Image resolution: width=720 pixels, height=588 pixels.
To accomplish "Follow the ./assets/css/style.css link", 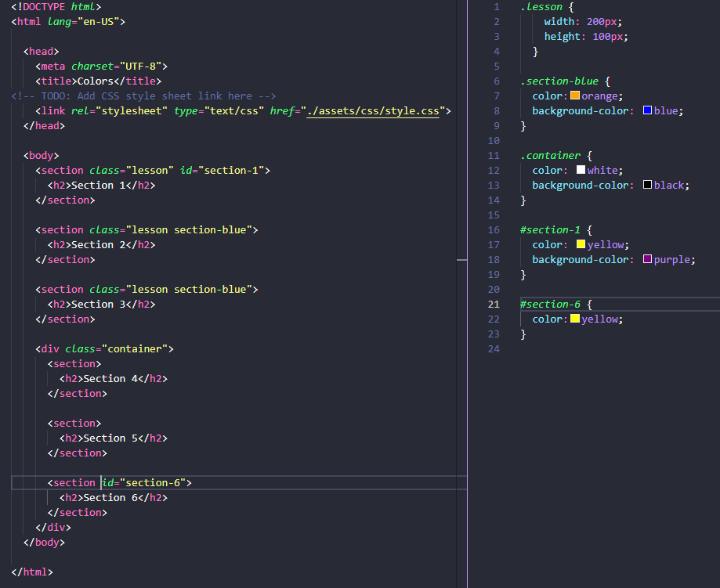I will [x=373, y=111].
